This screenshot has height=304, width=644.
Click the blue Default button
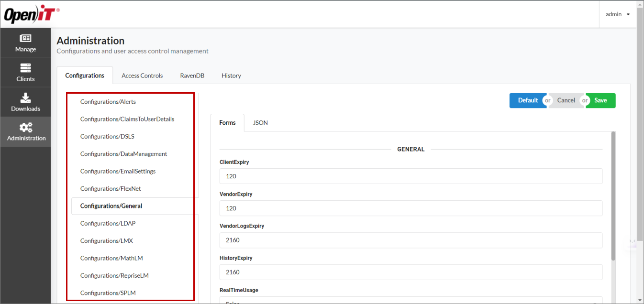coord(528,100)
